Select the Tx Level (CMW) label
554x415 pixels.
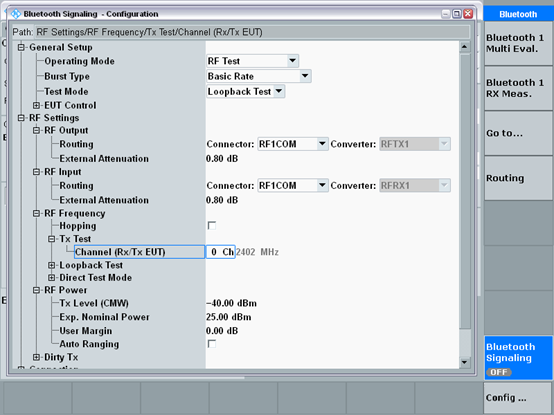coord(94,303)
